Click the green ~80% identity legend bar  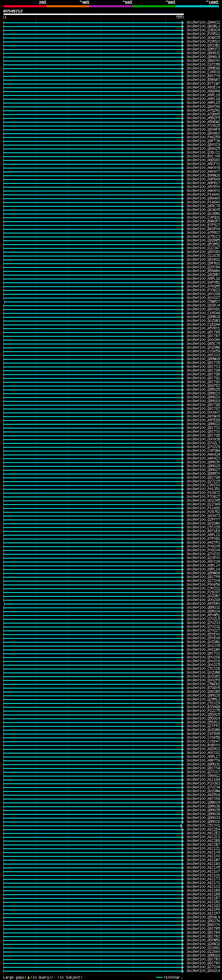154,6
